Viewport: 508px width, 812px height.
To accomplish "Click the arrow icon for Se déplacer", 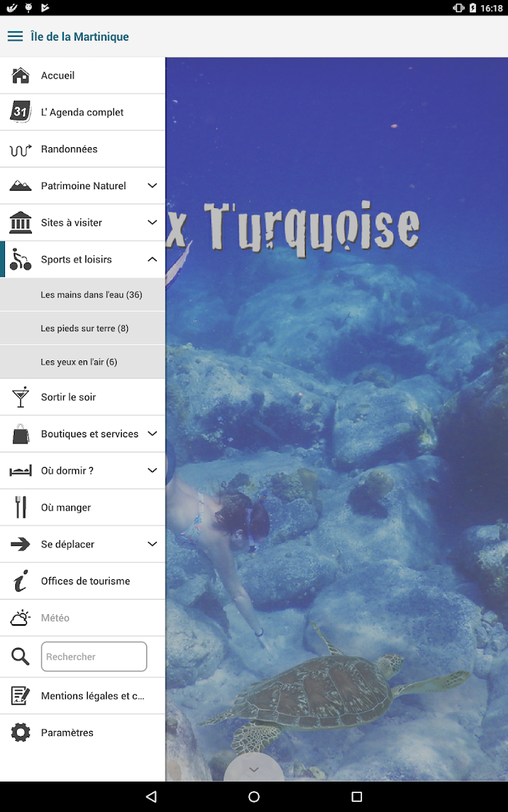I will [20, 544].
